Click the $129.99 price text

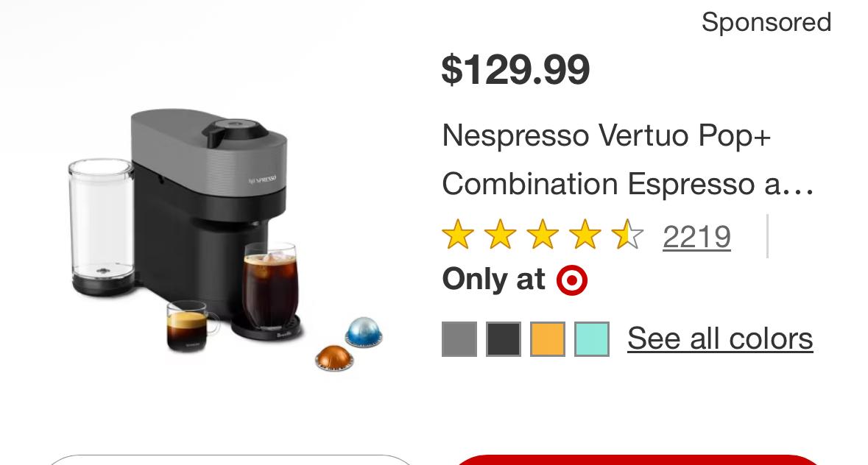[515, 70]
